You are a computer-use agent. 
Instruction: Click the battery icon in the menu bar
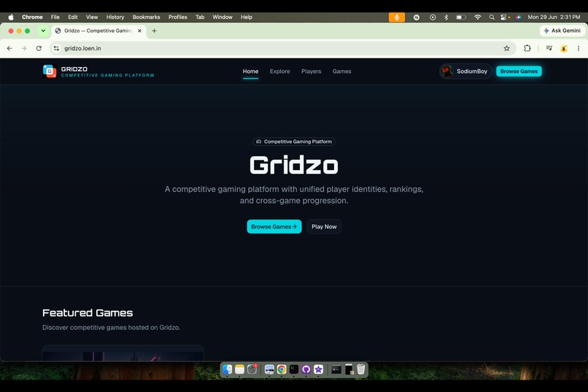[x=461, y=18]
